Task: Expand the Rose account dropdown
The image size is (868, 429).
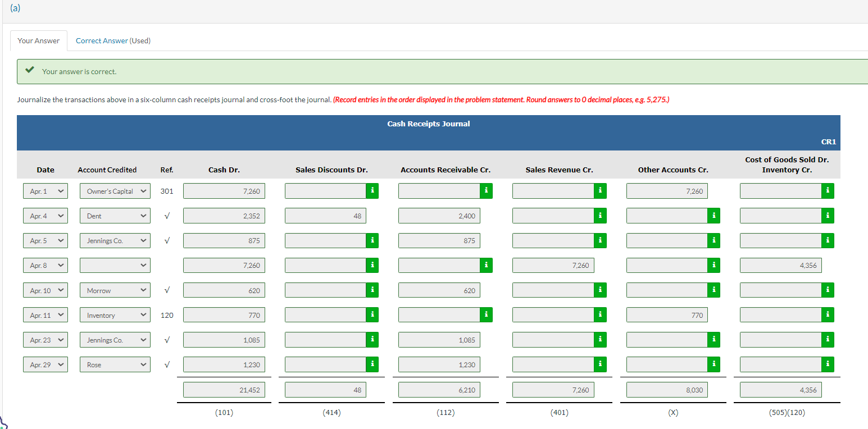Action: tap(115, 365)
